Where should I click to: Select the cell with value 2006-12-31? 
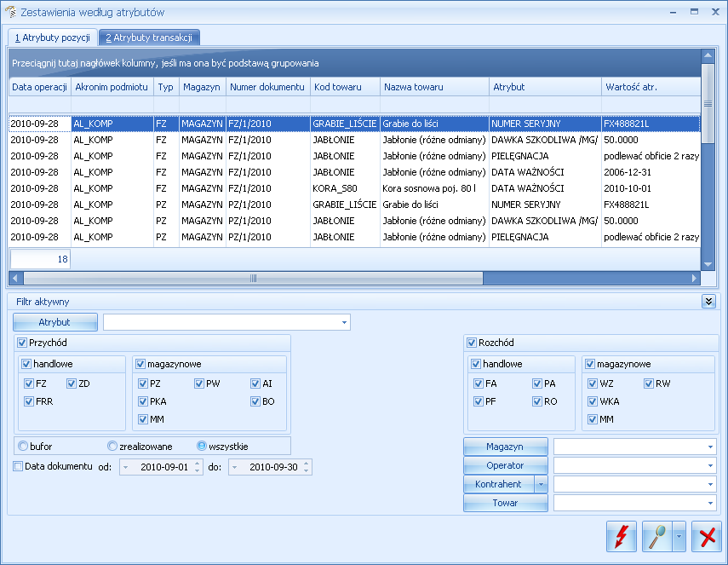coord(651,172)
